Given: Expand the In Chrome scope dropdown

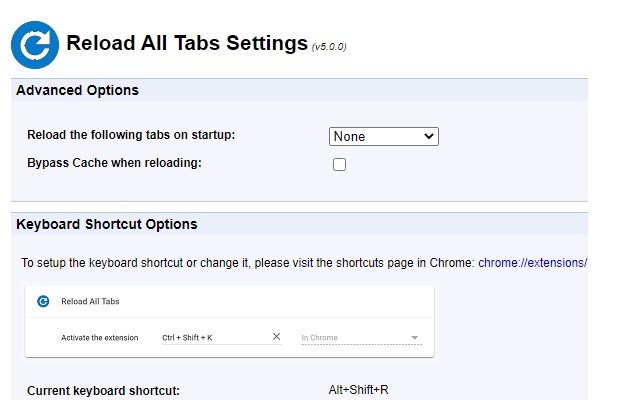Looking at the screenshot, I should (x=361, y=338).
